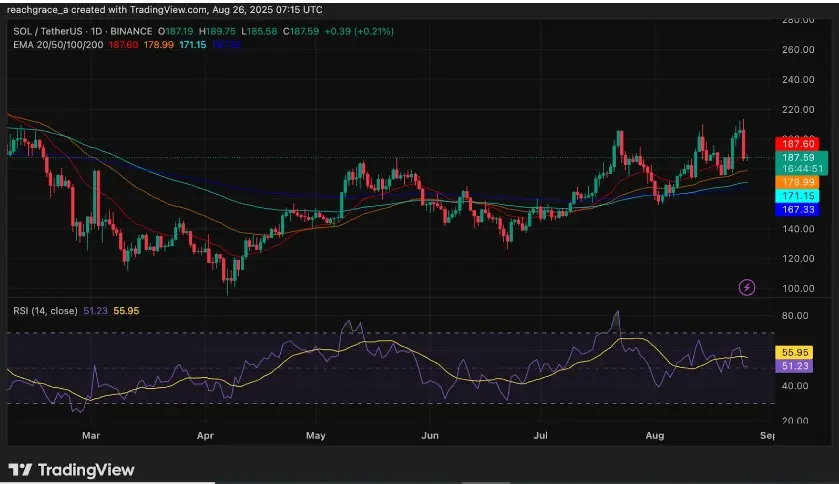Select the May label on time axis
The height and width of the screenshot is (484, 839).
(x=316, y=436)
